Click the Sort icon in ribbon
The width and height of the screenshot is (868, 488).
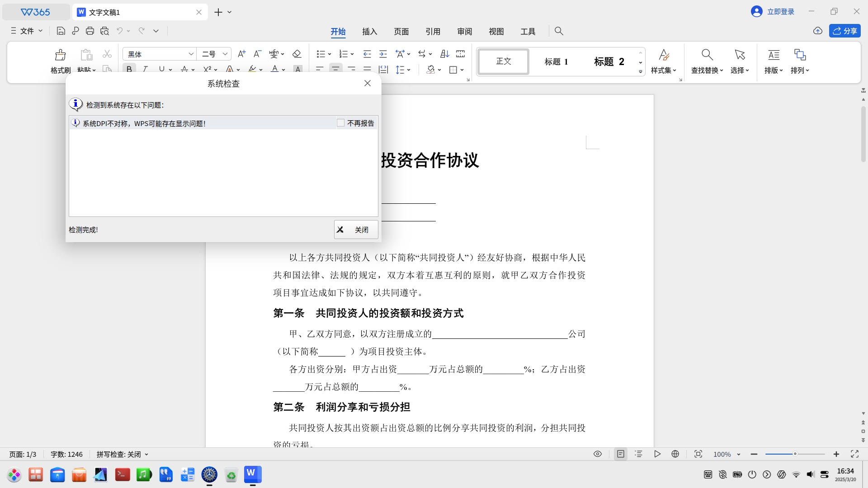coord(445,54)
